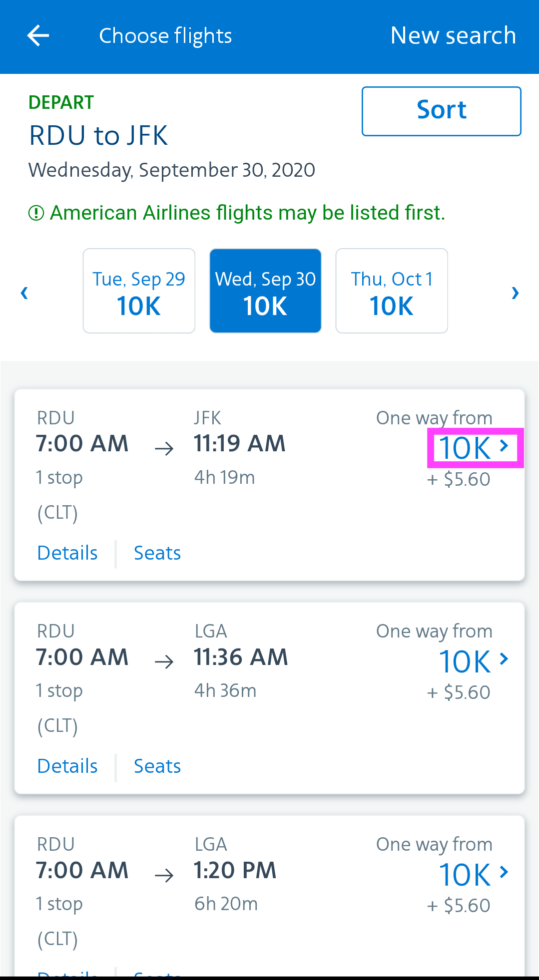Choose 10K fare for 11:36 AM LGA flight

474,661
